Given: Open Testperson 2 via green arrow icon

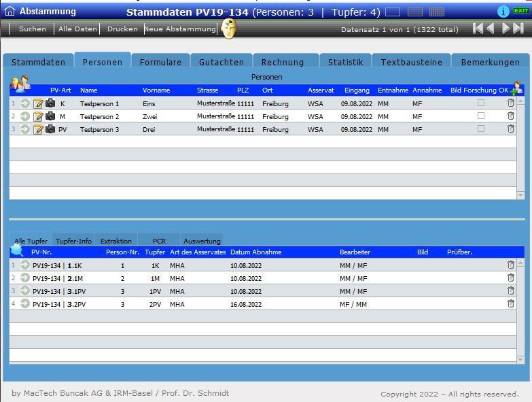Looking at the screenshot, I should 24,116.
